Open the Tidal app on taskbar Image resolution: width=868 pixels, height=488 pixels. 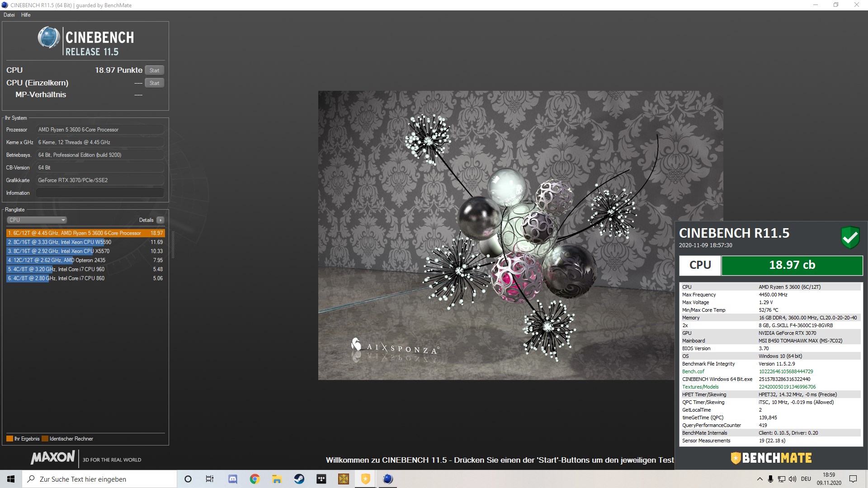click(x=321, y=479)
